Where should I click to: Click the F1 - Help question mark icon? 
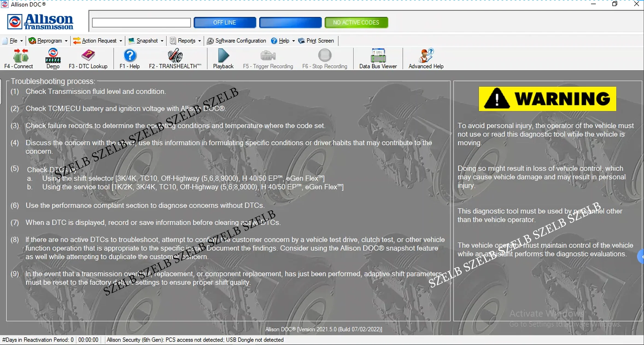(130, 55)
